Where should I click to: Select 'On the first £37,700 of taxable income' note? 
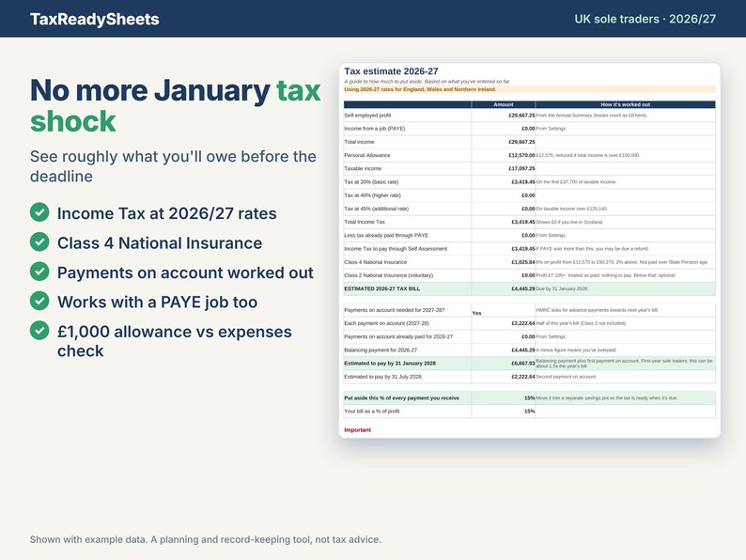pyautogui.click(x=576, y=181)
